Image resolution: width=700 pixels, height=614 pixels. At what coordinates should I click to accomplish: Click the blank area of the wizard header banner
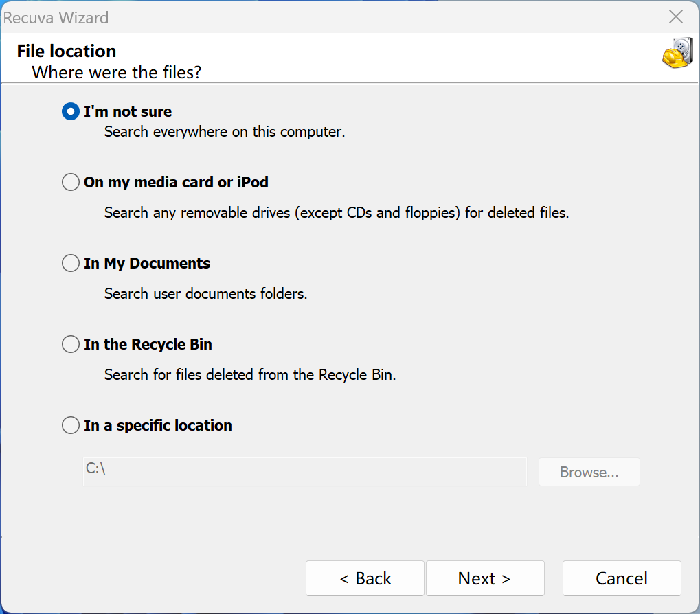pyautogui.click(x=412, y=58)
